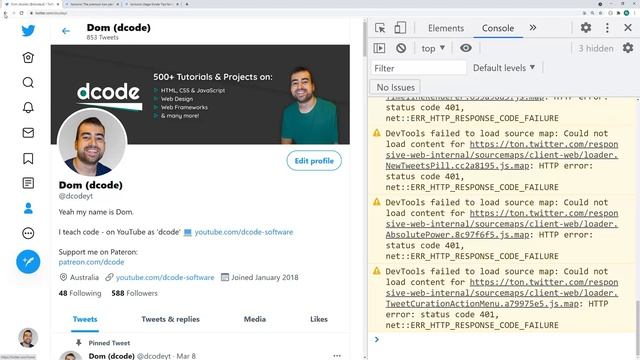Switch to Tweets & replies tab
640x360 pixels.
pyautogui.click(x=171, y=319)
